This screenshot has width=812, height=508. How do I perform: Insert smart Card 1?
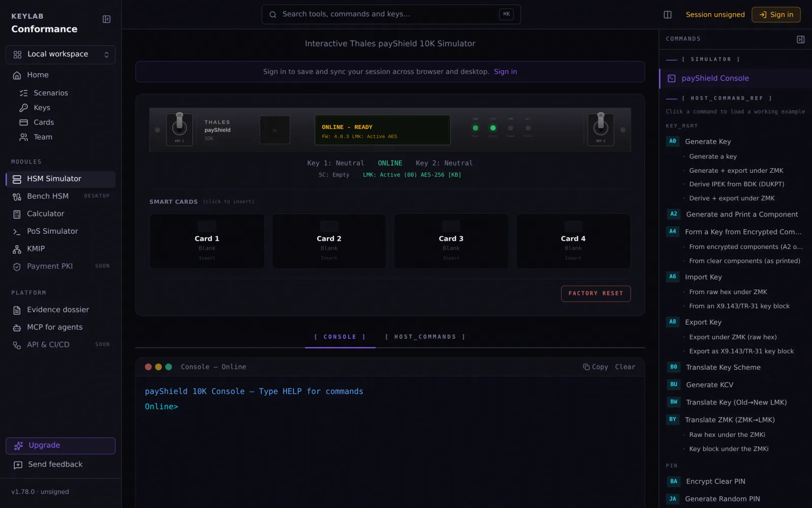tap(207, 241)
